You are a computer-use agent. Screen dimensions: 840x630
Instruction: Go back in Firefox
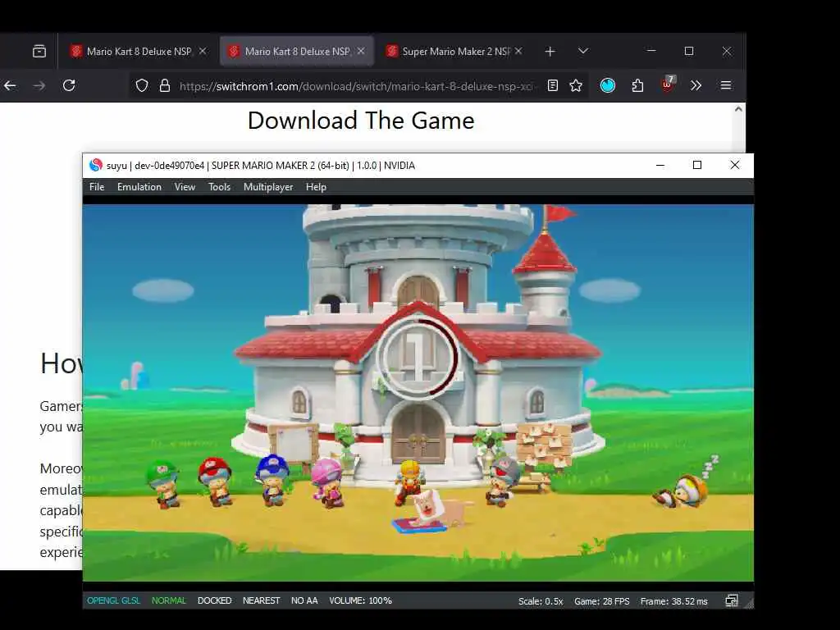click(10, 85)
